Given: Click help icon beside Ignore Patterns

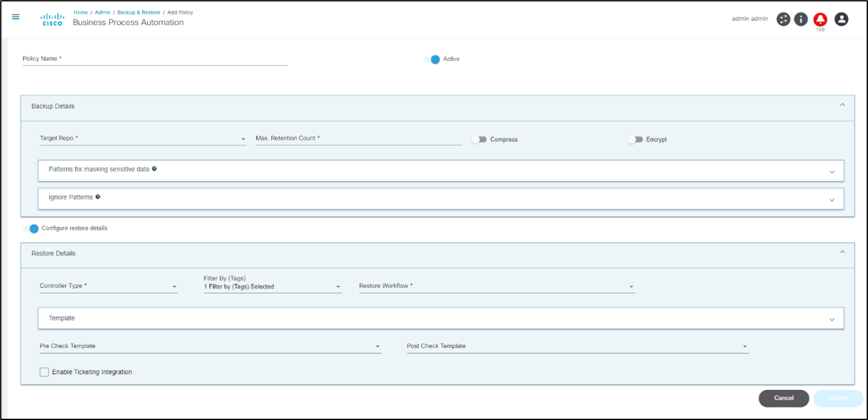Looking at the screenshot, I should (98, 197).
